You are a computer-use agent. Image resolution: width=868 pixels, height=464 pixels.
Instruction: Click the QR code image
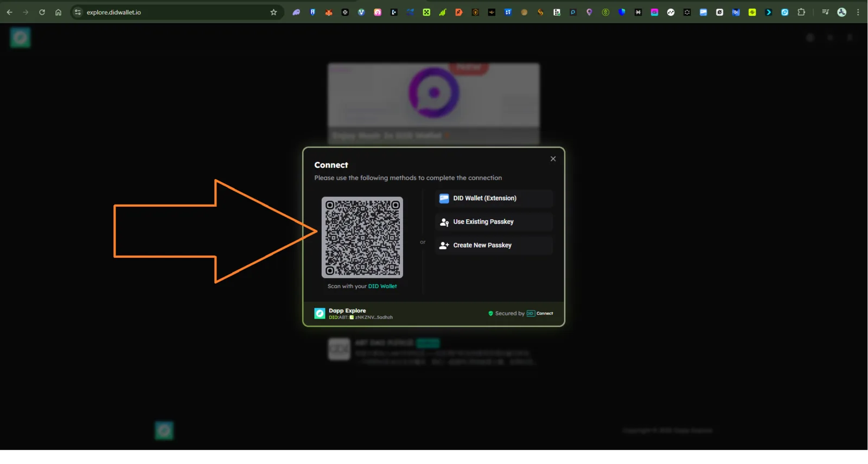click(362, 237)
